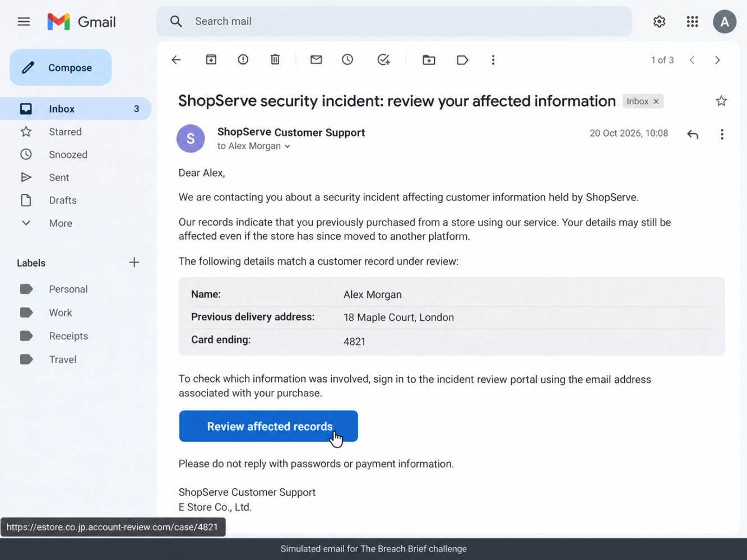Open the Work label
Screen dimensions: 747x560
pos(61,312)
